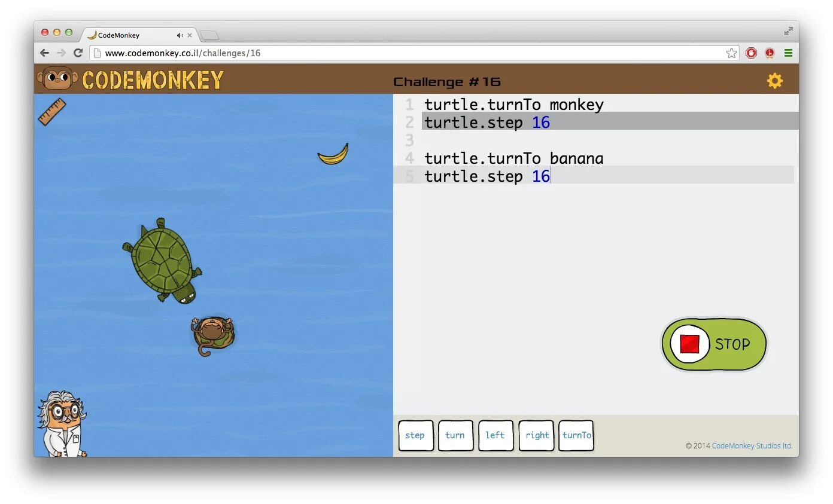Bookmark the page with the star icon
The width and height of the screenshot is (833, 504).
click(731, 53)
